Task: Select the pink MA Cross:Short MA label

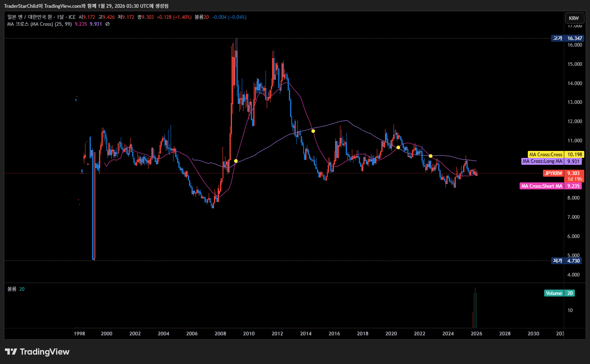Action: (542, 186)
